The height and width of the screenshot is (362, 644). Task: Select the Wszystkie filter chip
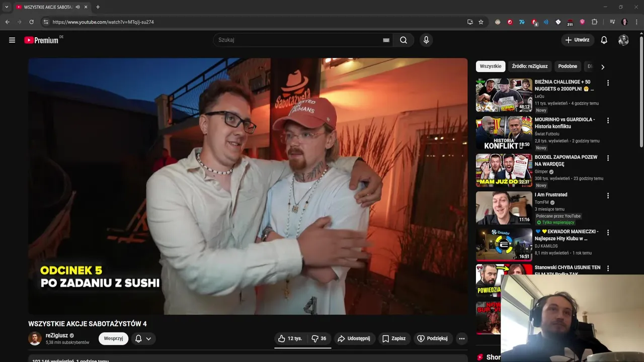[491, 66]
